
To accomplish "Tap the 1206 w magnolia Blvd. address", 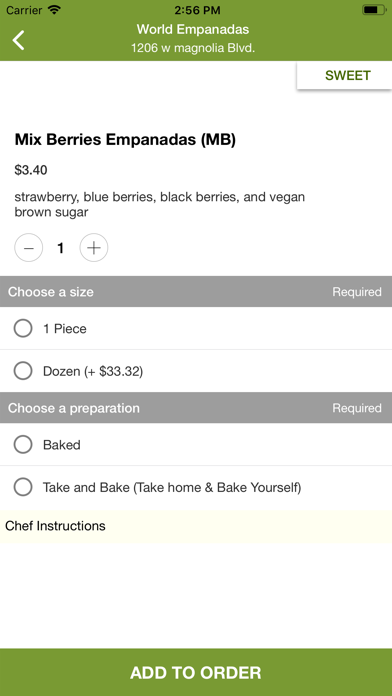I will [193, 48].
